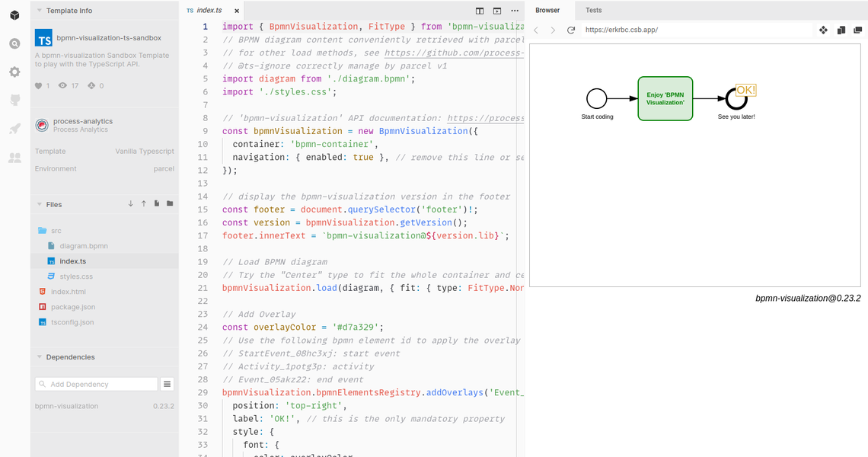The width and height of the screenshot is (868, 457).
Task: Open the Search panel in the sidebar
Action: (x=14, y=43)
